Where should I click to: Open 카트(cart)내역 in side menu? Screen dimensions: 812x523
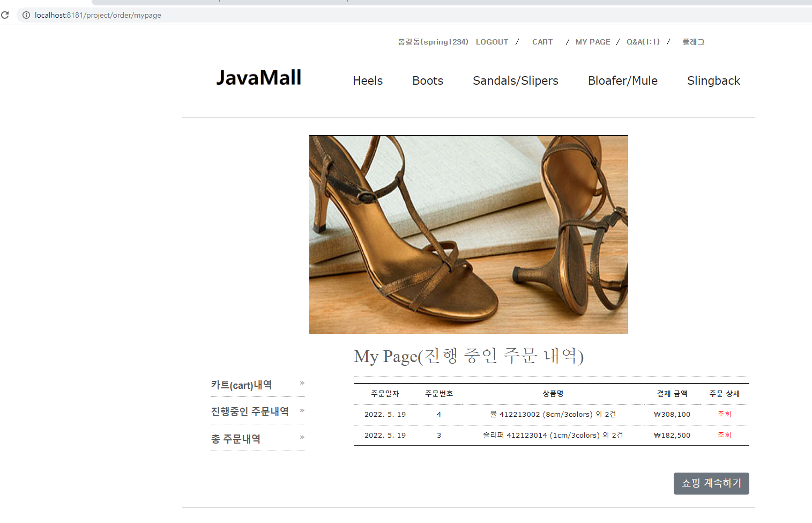tap(241, 385)
